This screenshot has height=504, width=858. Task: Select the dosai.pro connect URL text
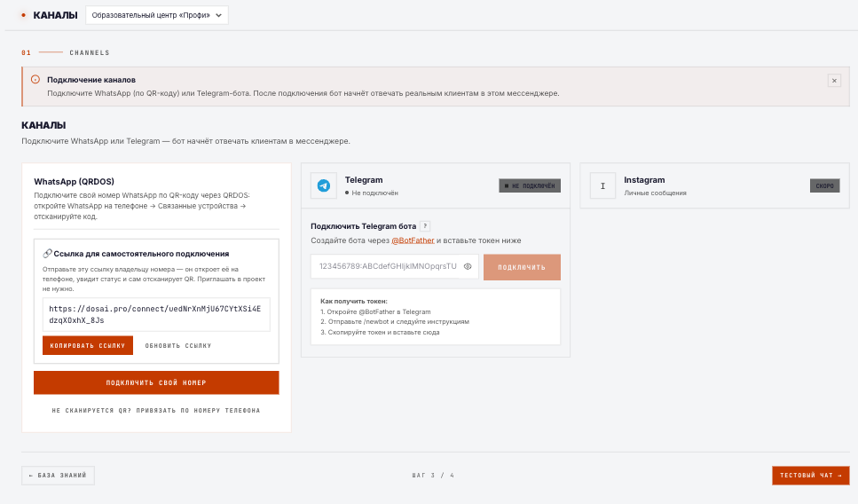pos(156,315)
